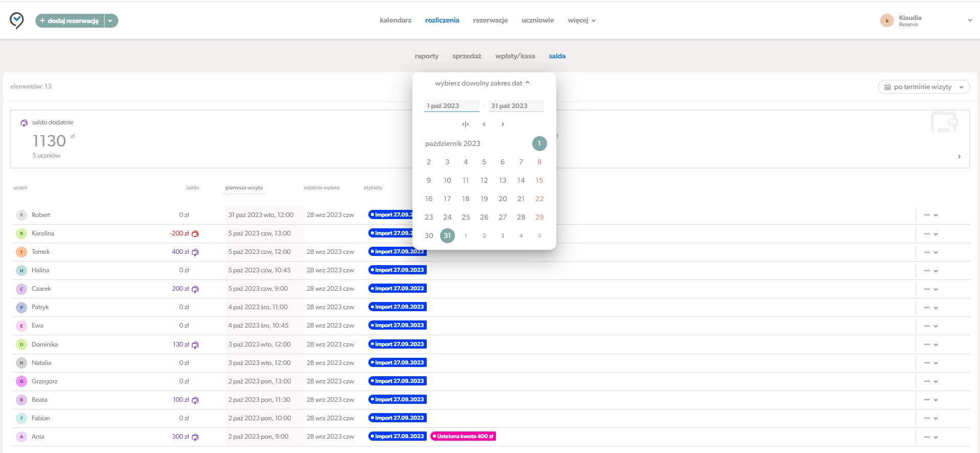980x453 pixels.
Task: Switch to the raporty tab
Action: click(427, 56)
